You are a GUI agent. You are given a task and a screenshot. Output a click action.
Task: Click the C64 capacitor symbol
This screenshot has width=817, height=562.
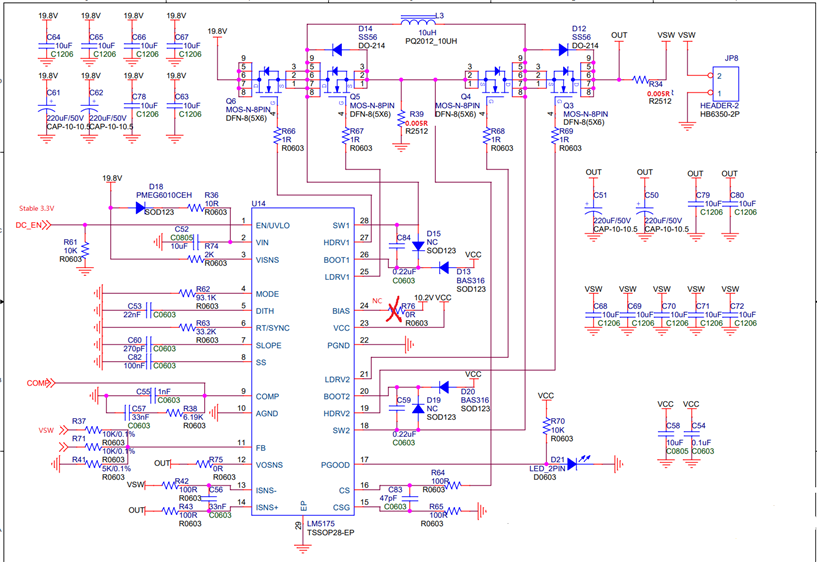(48, 46)
